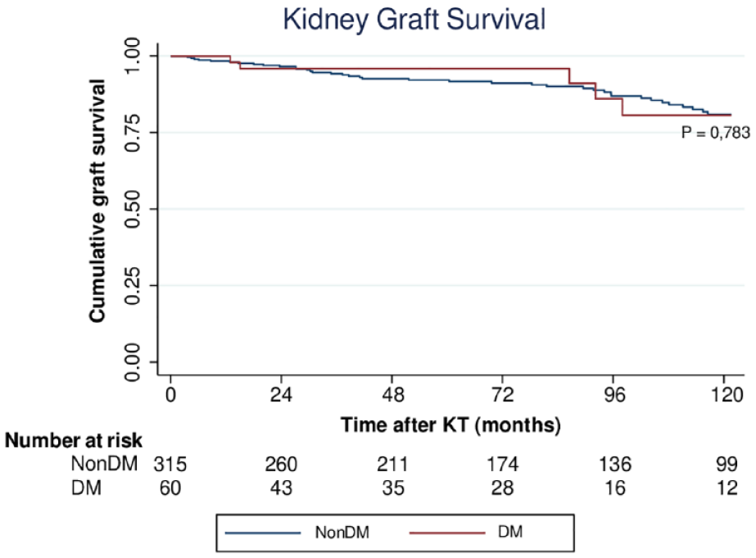Click the y-axis tick label 0.50

134,208
